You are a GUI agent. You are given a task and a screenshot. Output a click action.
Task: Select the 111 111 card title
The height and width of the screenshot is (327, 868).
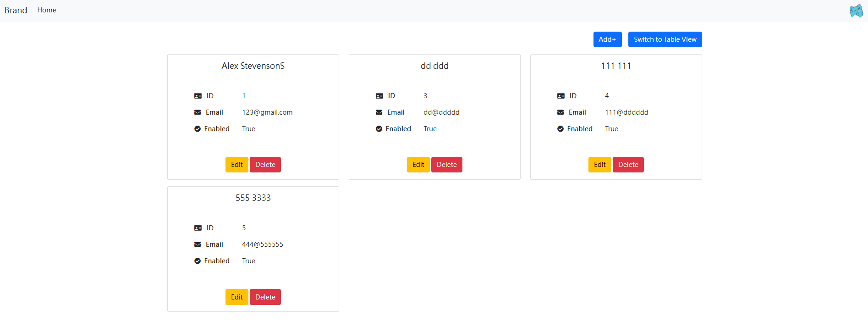click(x=616, y=66)
